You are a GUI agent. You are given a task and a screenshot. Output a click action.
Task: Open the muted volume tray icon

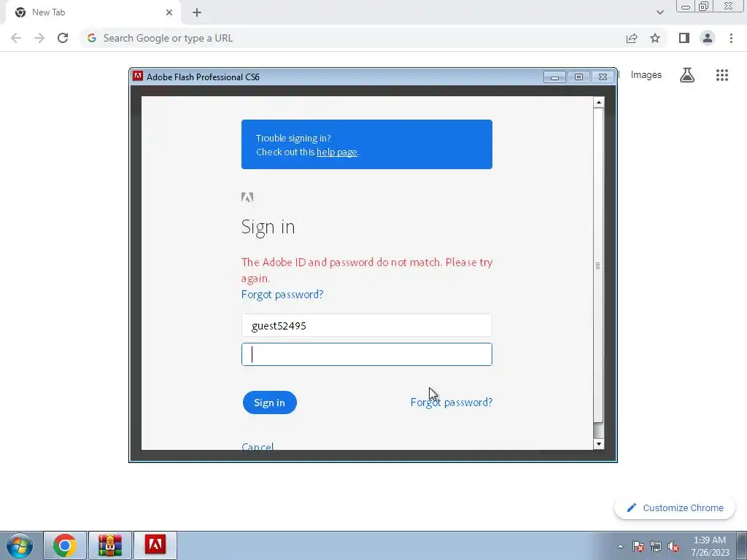[673, 547]
